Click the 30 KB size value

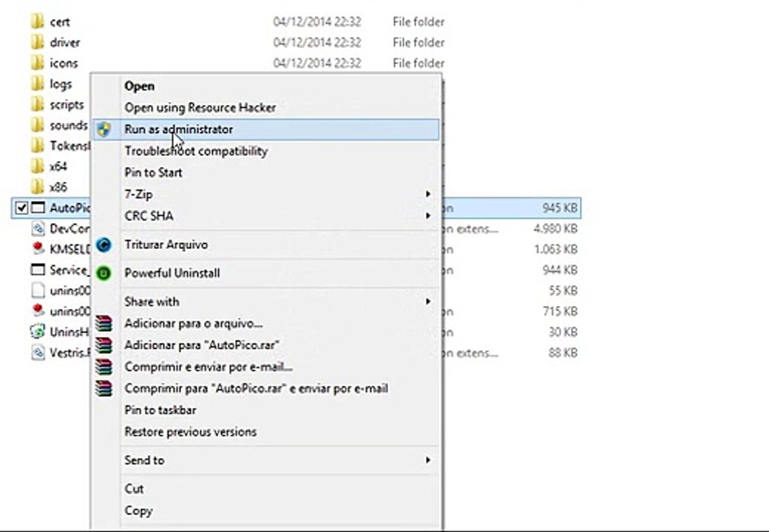point(563,332)
